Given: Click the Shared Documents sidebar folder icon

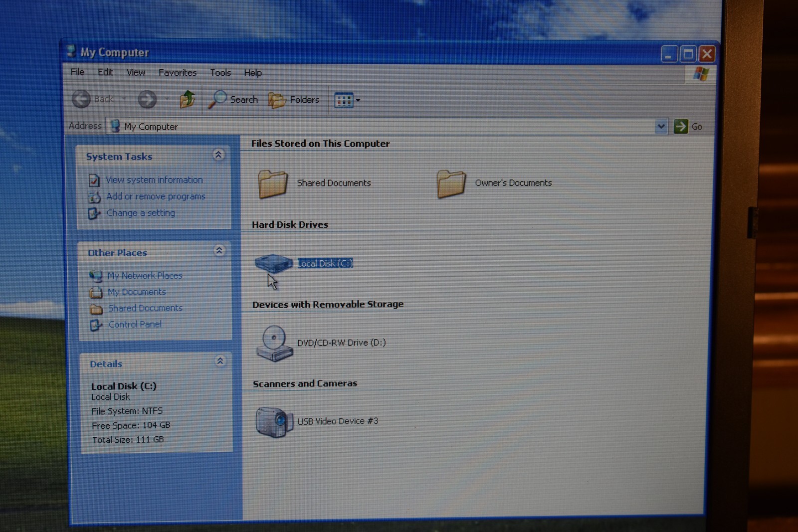Looking at the screenshot, I should click(96, 310).
